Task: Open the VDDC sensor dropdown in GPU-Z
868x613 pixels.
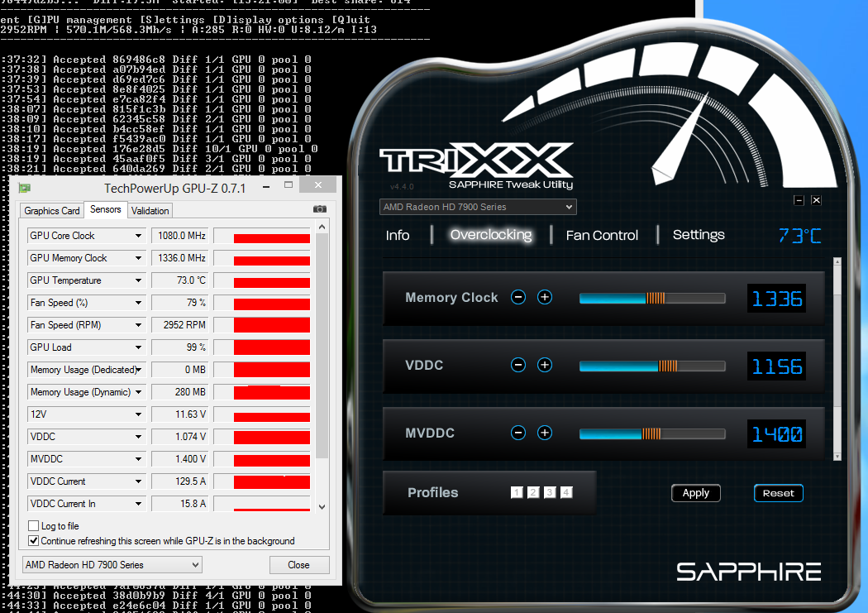Action: tap(138, 437)
